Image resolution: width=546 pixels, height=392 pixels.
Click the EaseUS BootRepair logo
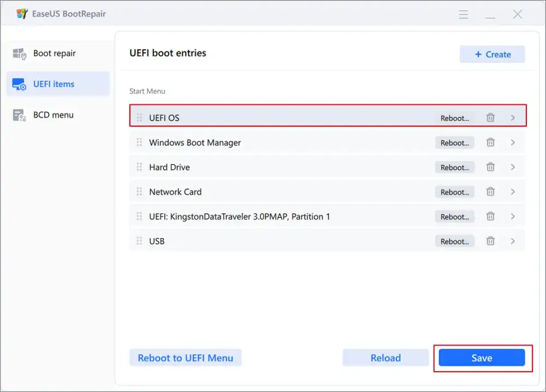pyautogui.click(x=21, y=14)
